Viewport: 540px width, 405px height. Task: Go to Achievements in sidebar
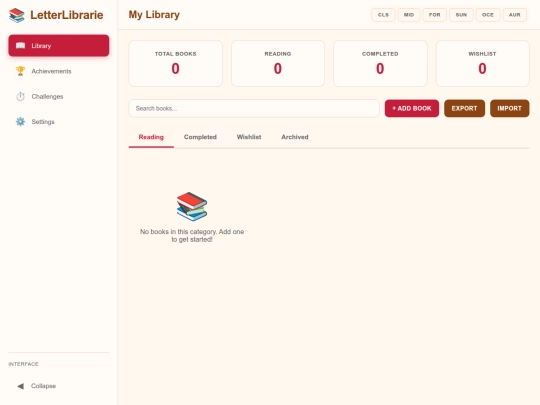point(59,71)
